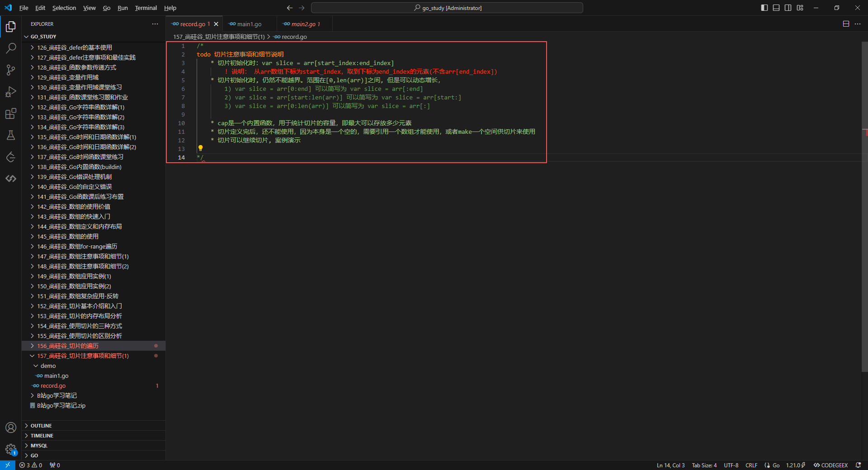Toggle the Primary Side Bar
This screenshot has height=470, width=868.
coord(764,8)
